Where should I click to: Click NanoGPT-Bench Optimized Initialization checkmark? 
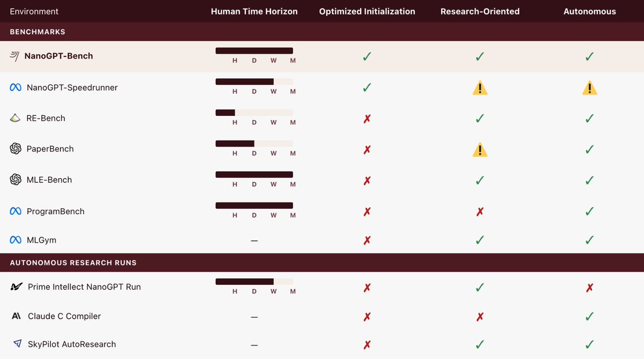pyautogui.click(x=367, y=56)
